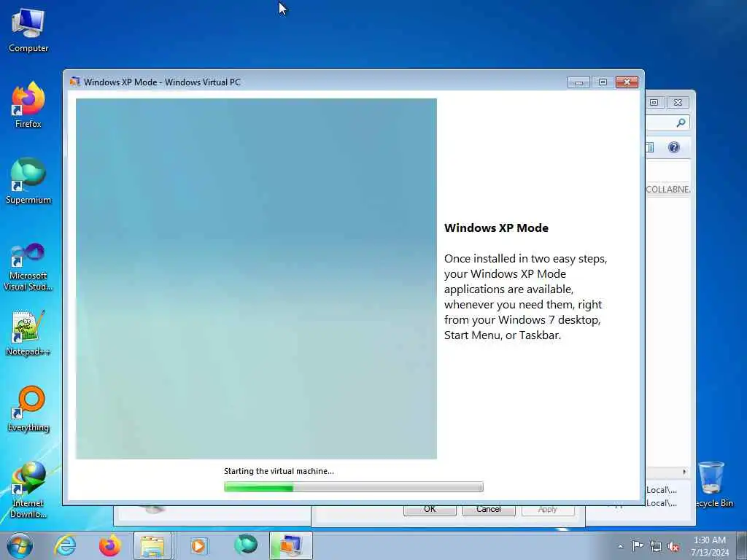This screenshot has height=560, width=747.
Task: Click the Show desktop strip on taskbar
Action: [742, 545]
